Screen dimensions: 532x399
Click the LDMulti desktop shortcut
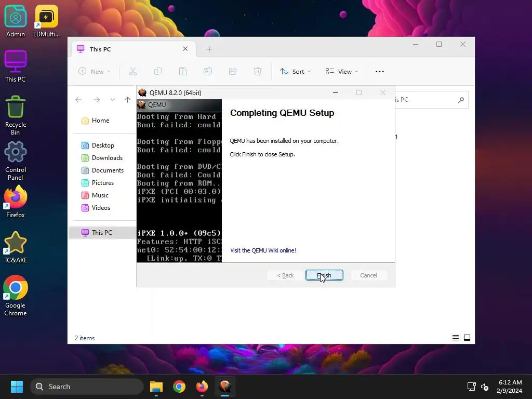[46, 21]
